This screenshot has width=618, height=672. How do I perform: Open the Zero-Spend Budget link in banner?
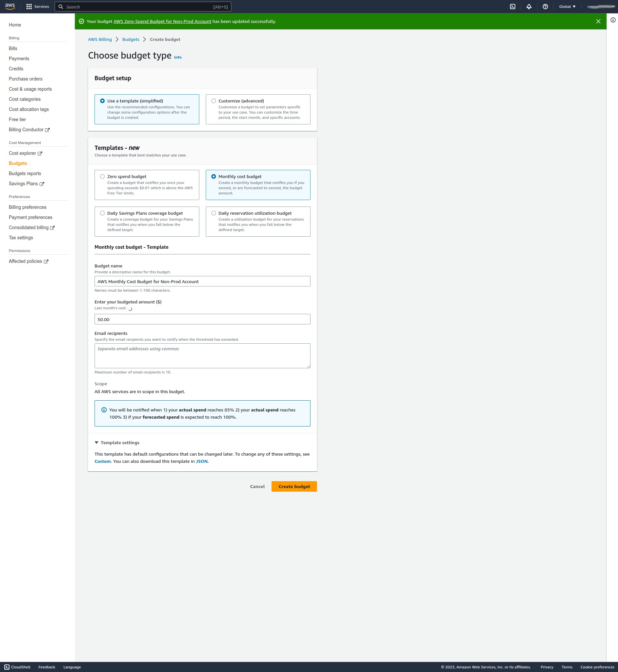tap(162, 21)
